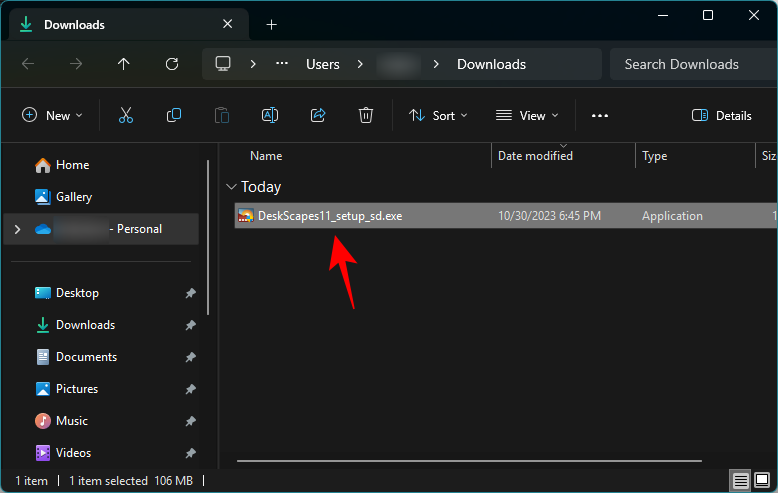Open Home in the sidebar
Viewport: 778px width, 493px height.
tap(62, 165)
